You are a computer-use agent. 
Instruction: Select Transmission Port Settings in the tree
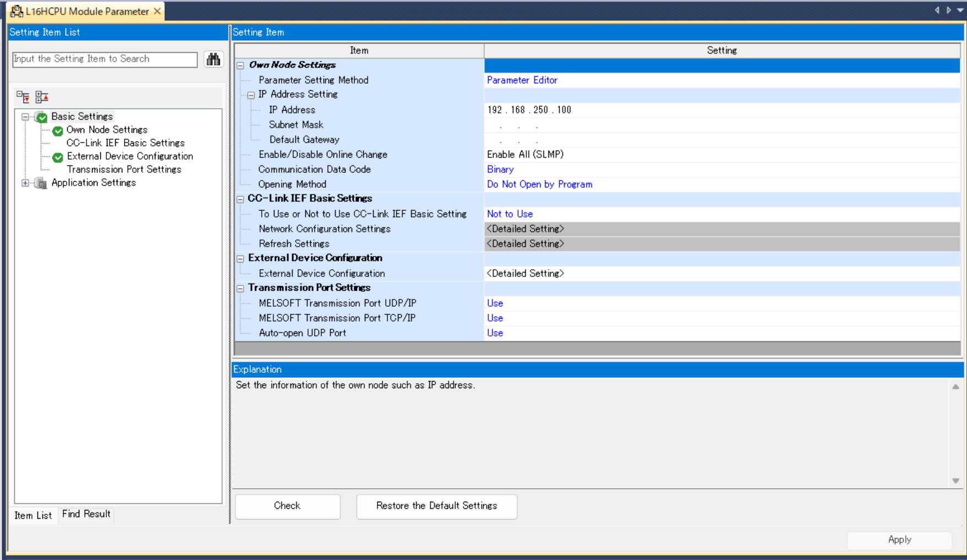point(124,170)
